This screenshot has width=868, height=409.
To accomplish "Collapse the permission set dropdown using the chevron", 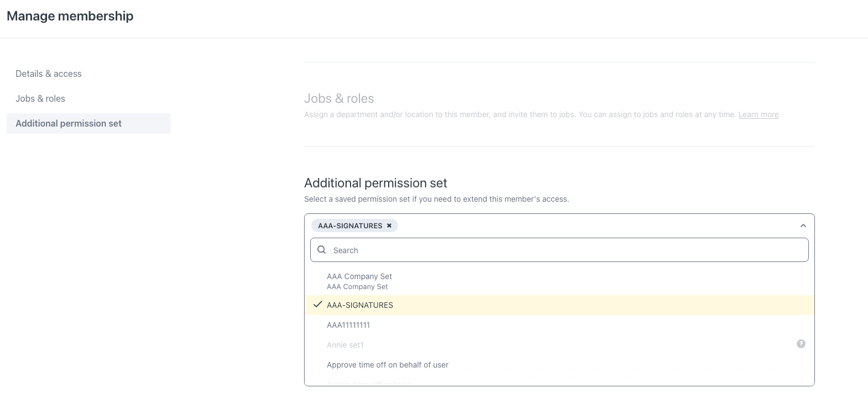I will (803, 226).
